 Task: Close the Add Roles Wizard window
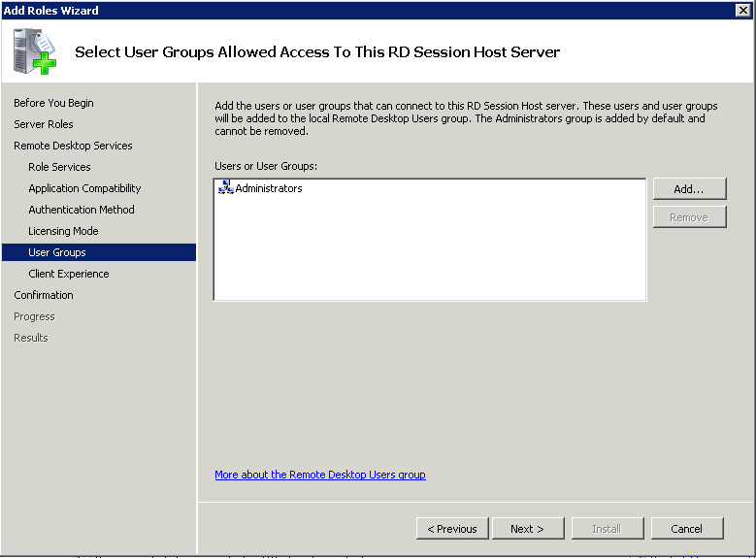pyautogui.click(x=742, y=10)
